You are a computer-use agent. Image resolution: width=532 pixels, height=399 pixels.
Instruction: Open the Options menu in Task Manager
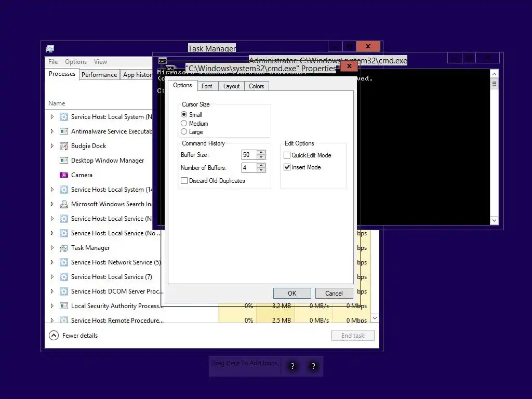[x=76, y=62]
